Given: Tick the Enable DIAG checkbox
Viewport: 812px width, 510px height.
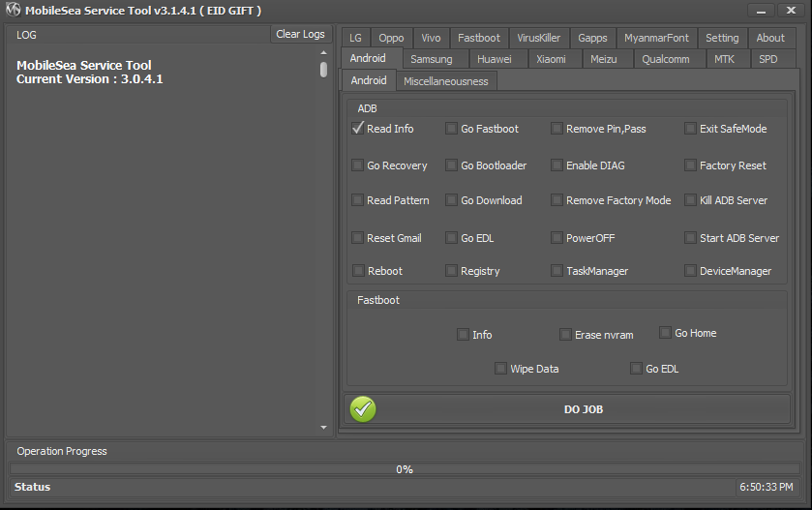Looking at the screenshot, I should tap(556, 165).
